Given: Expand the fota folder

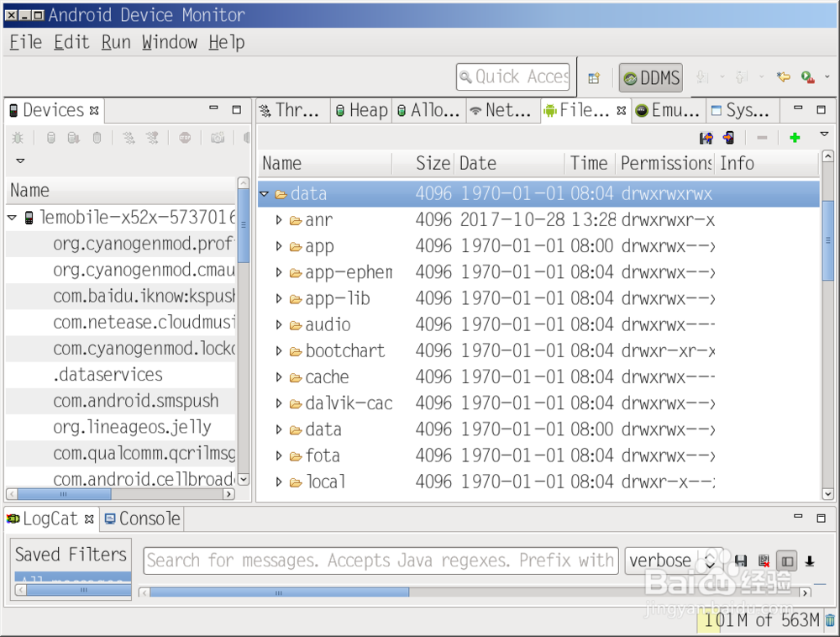Looking at the screenshot, I should (x=279, y=456).
